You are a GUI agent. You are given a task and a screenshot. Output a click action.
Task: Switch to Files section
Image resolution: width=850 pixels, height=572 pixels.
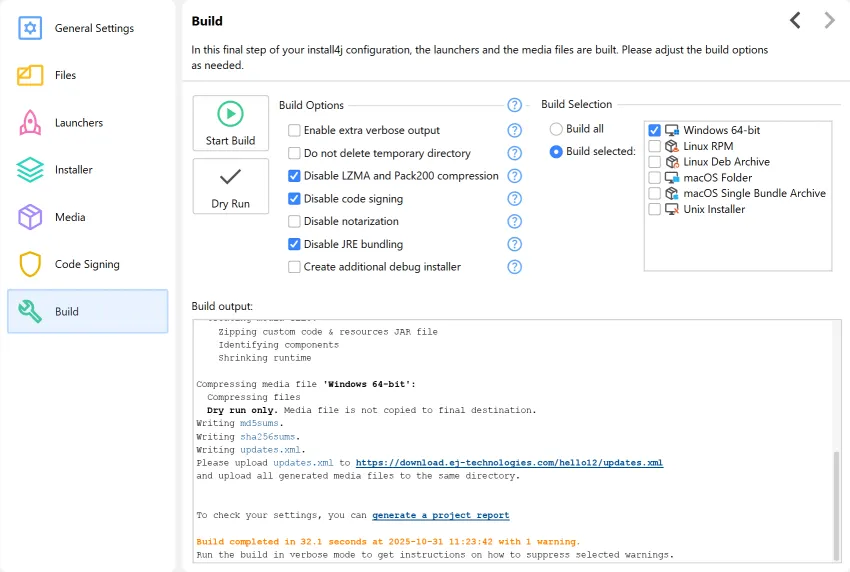[87, 75]
